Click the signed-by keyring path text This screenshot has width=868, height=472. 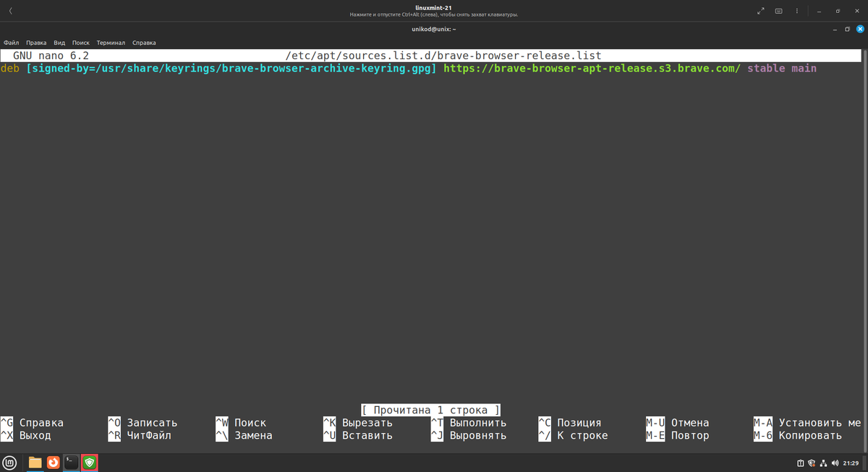(231, 69)
